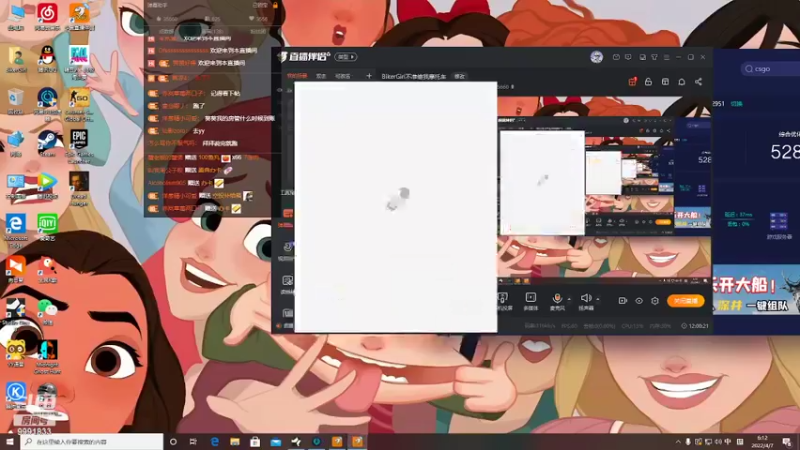
Task: Click the csgo search field
Action: [770, 69]
